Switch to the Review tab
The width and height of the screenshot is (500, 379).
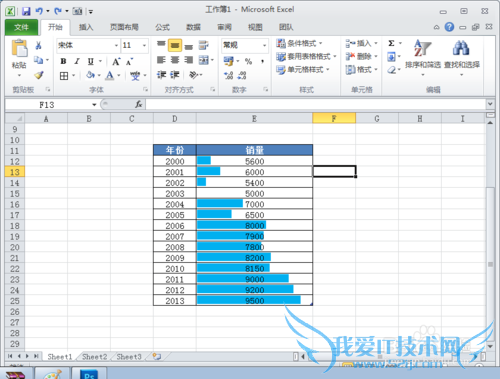pos(224,27)
